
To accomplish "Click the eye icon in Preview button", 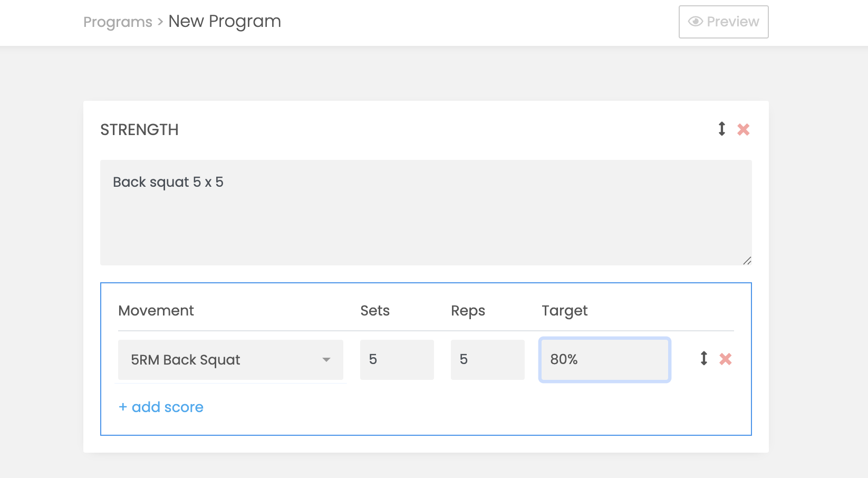I will pyautogui.click(x=696, y=22).
